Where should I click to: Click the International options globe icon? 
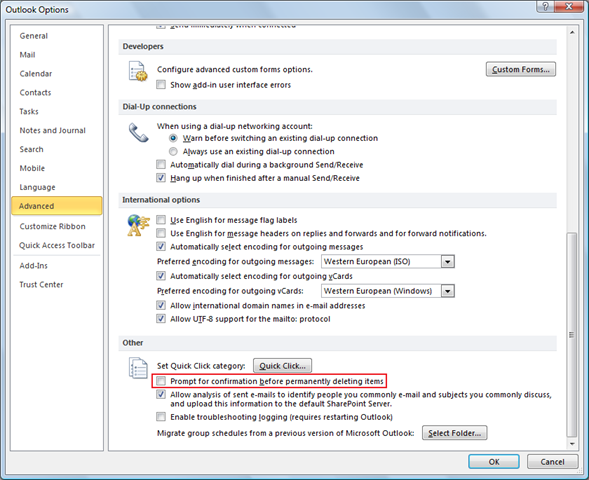pos(138,225)
